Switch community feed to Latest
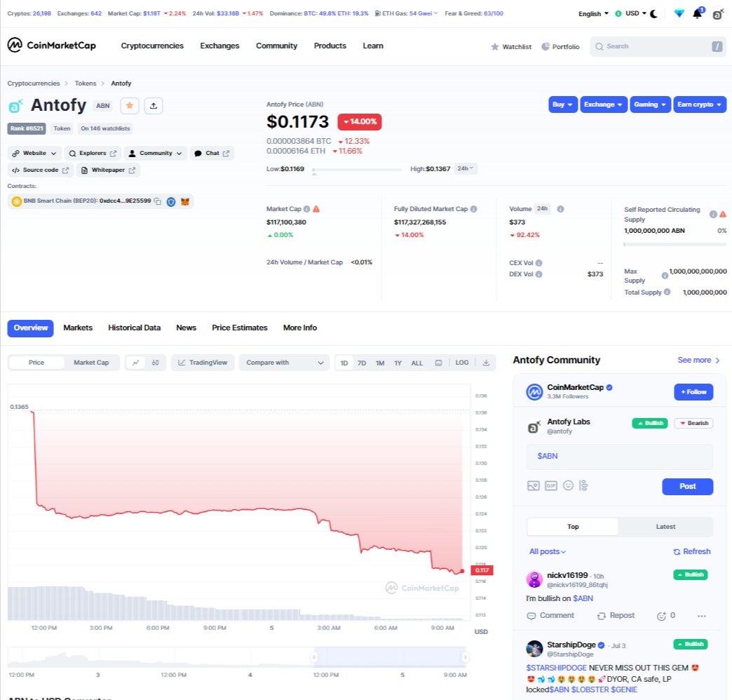Screen dimensions: 732x700 (665, 526)
